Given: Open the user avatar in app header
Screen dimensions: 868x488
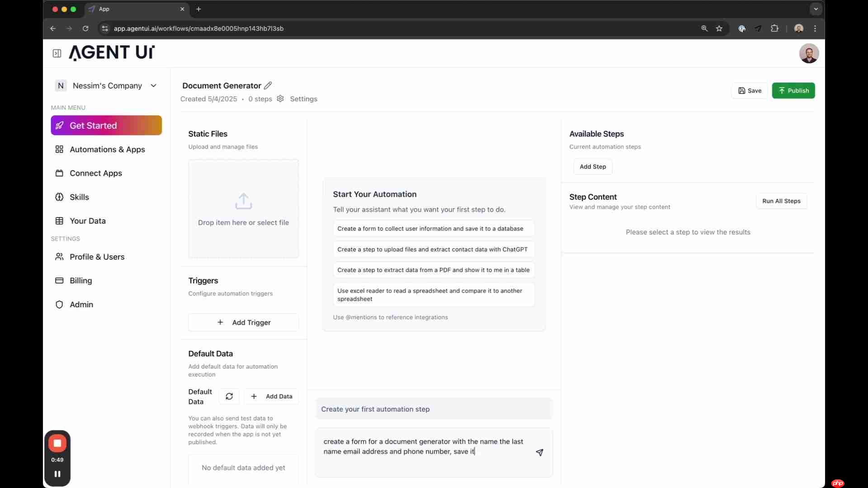Looking at the screenshot, I should 809,53.
